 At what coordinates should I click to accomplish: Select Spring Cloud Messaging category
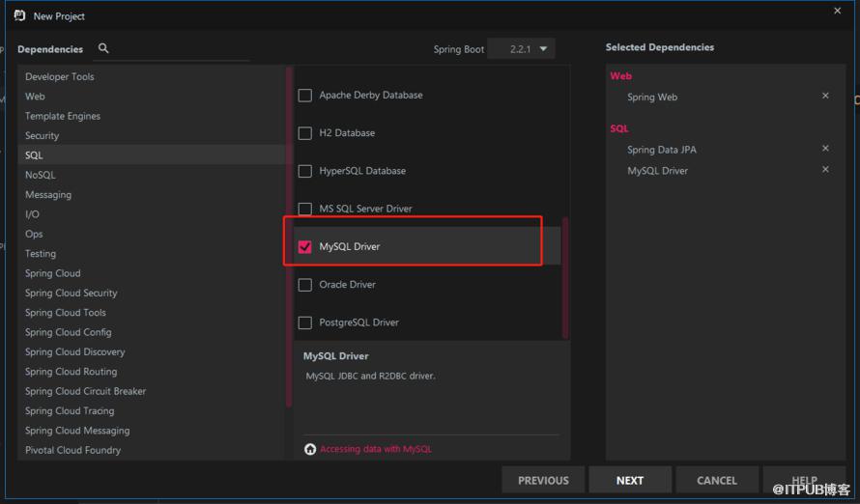coord(152,432)
